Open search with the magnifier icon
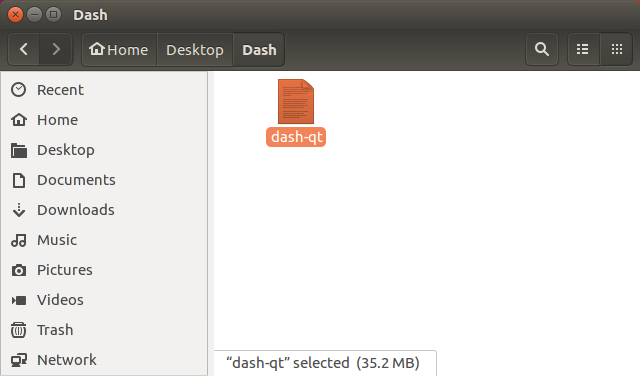 pyautogui.click(x=542, y=50)
